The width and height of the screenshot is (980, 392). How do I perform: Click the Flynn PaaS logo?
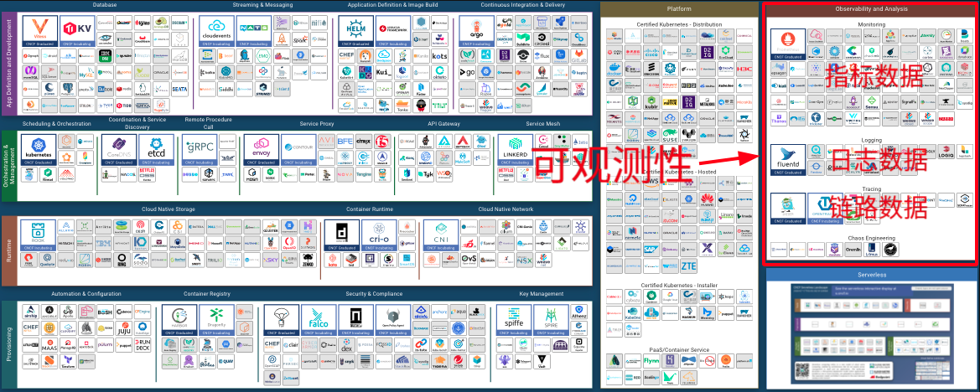coord(652,361)
